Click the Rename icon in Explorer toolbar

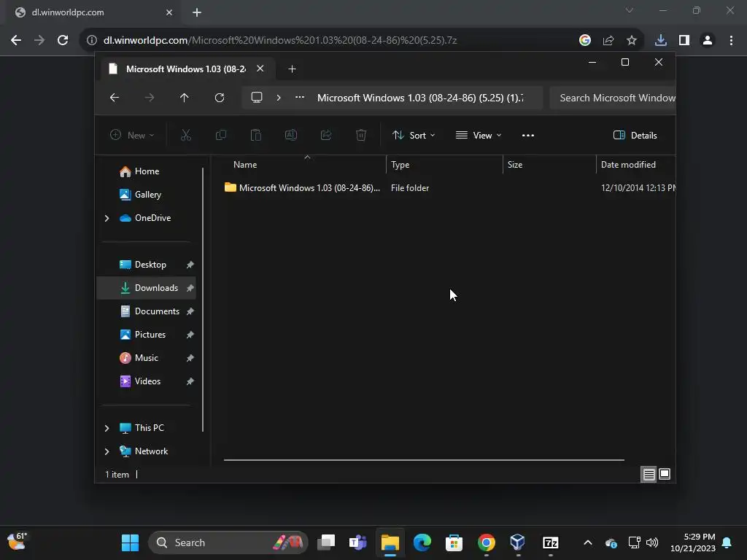(x=290, y=135)
